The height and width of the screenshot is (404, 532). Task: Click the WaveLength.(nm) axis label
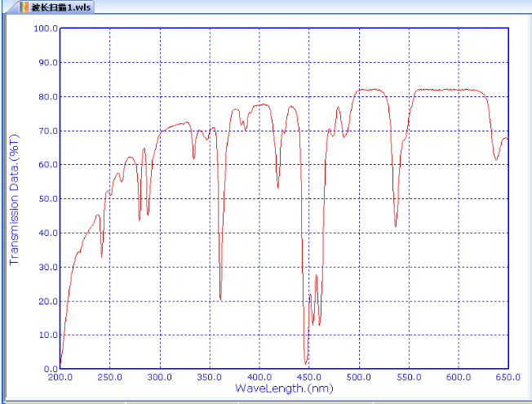284,388
